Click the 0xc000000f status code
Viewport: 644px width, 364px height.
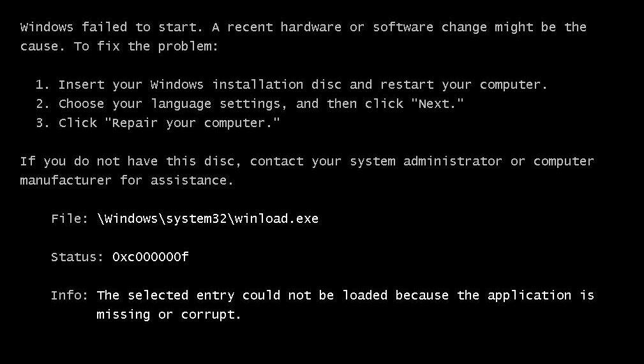pyautogui.click(x=151, y=257)
